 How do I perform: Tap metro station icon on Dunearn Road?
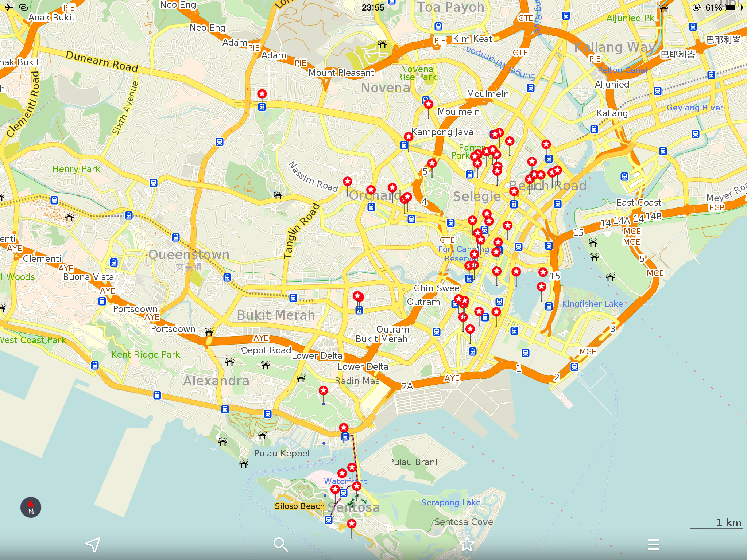point(262,107)
